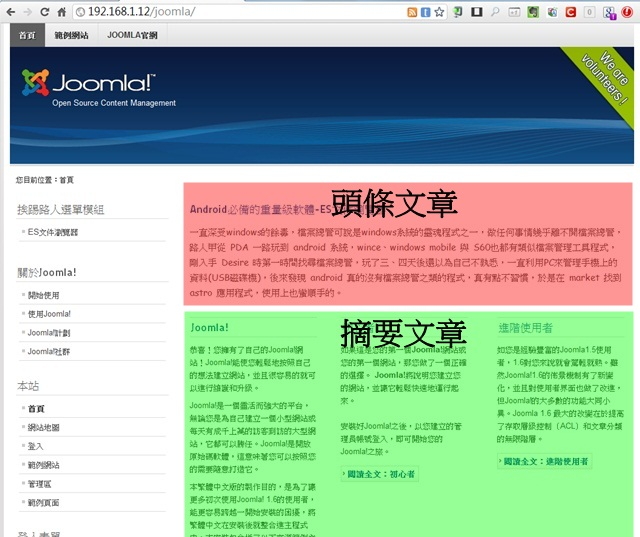Click the 'Open Source Content Management' tagline
640x537 pixels.
(114, 103)
